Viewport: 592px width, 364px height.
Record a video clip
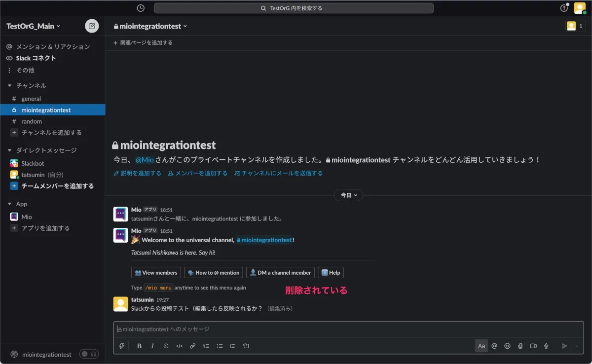[x=533, y=346]
